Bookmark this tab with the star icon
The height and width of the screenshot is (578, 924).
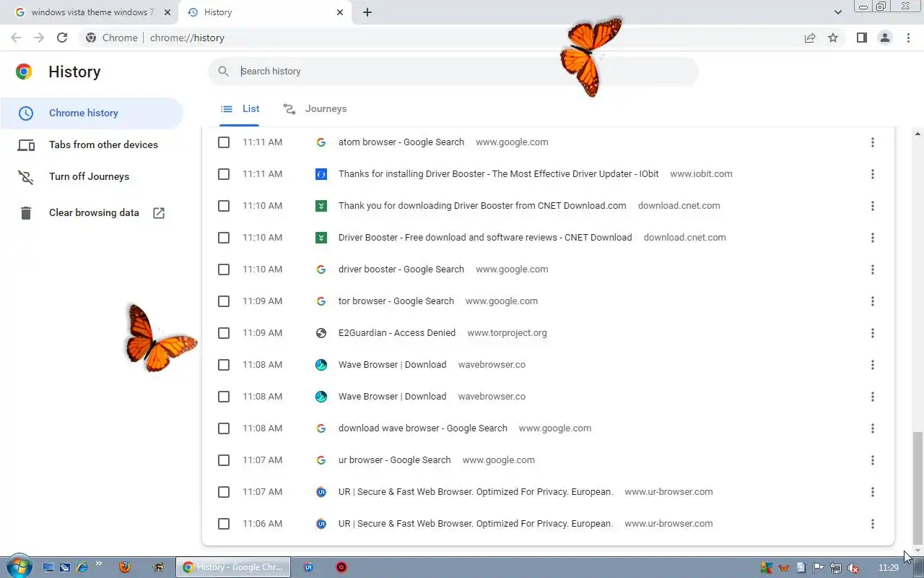833,38
